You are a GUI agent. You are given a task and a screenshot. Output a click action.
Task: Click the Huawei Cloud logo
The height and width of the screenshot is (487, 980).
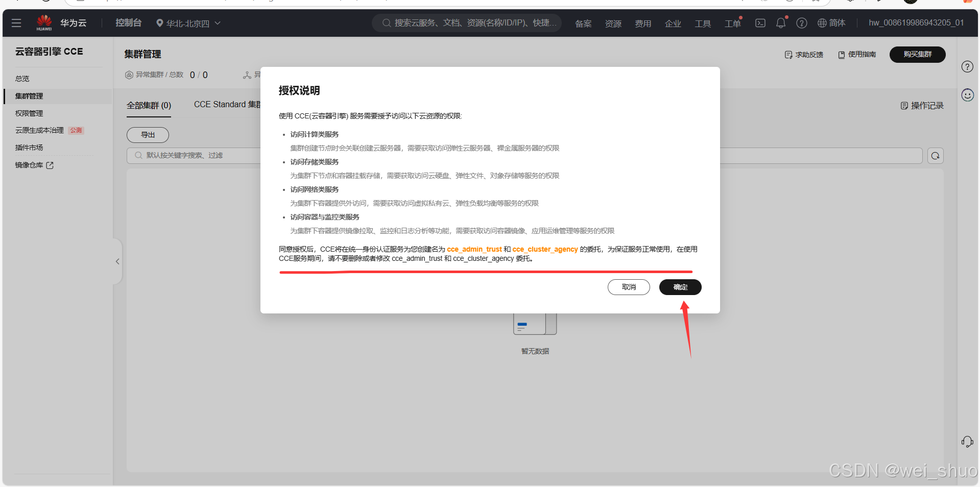(x=44, y=22)
